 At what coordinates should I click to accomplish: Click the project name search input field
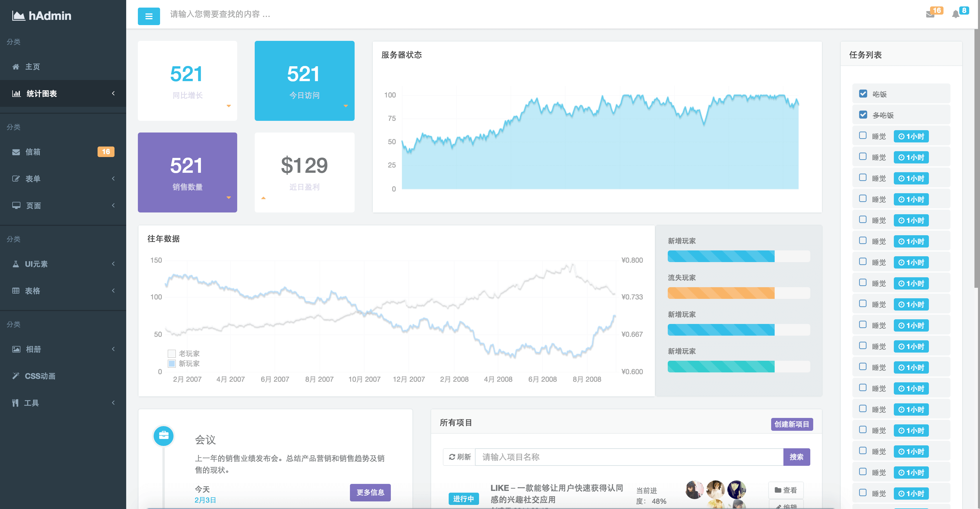629,457
